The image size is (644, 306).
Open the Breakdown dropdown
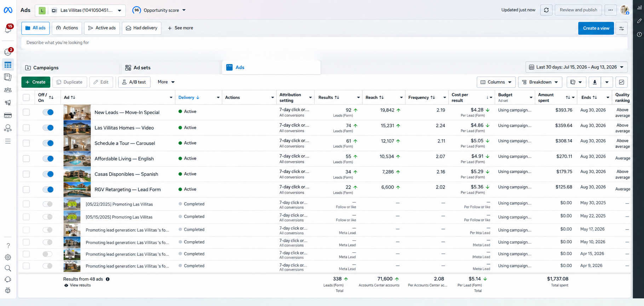pyautogui.click(x=540, y=82)
